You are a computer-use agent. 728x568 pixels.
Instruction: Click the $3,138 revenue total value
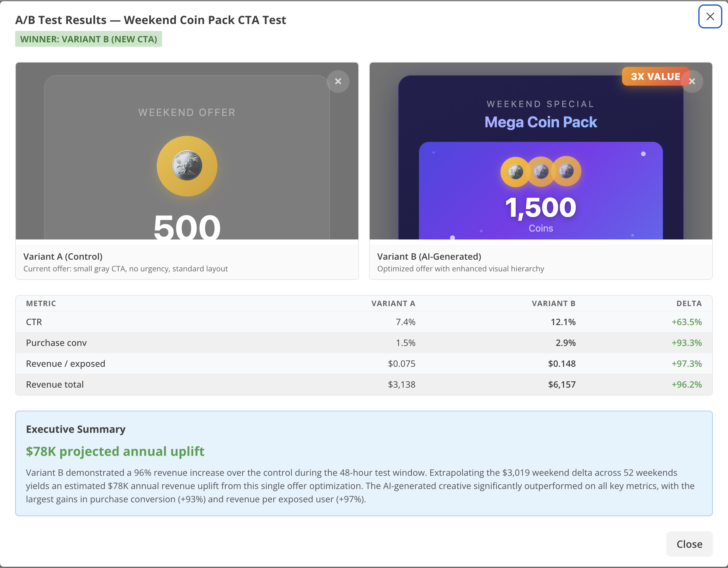click(x=402, y=384)
